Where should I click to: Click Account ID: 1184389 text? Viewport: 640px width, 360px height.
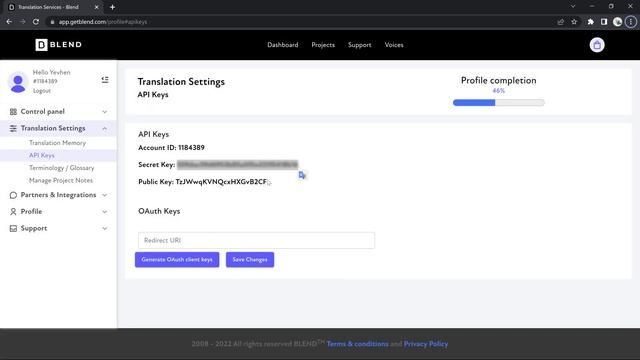click(x=171, y=147)
